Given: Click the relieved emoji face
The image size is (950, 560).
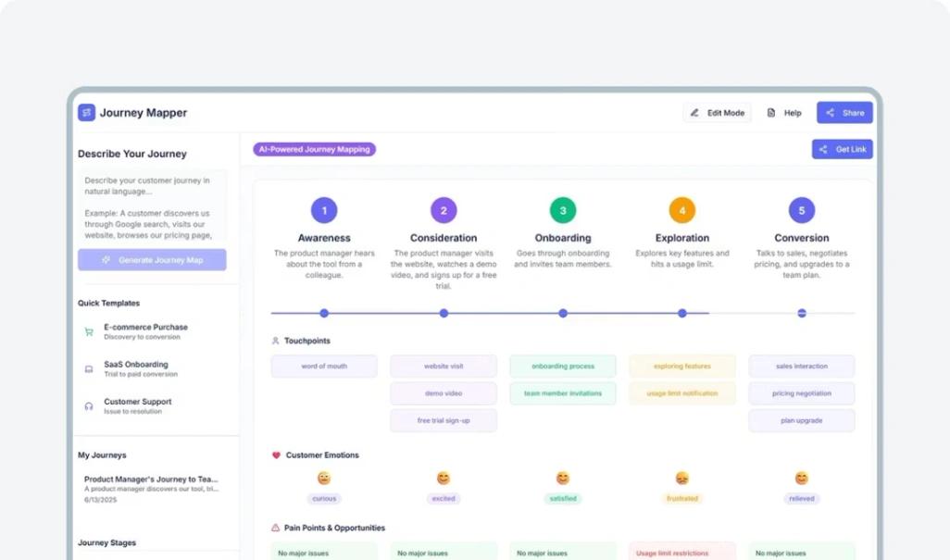Looking at the screenshot, I should pyautogui.click(x=802, y=479).
